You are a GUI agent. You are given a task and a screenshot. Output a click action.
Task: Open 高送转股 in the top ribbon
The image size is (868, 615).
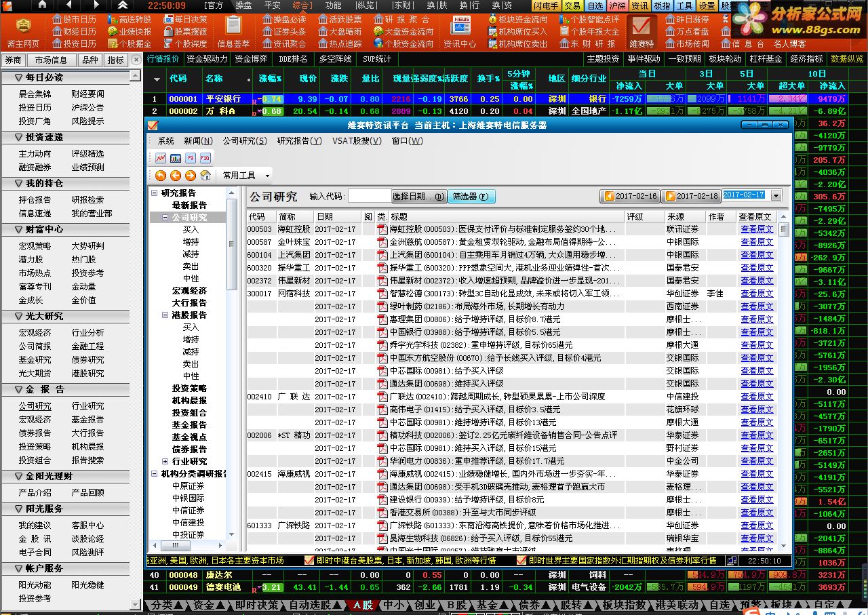129,20
